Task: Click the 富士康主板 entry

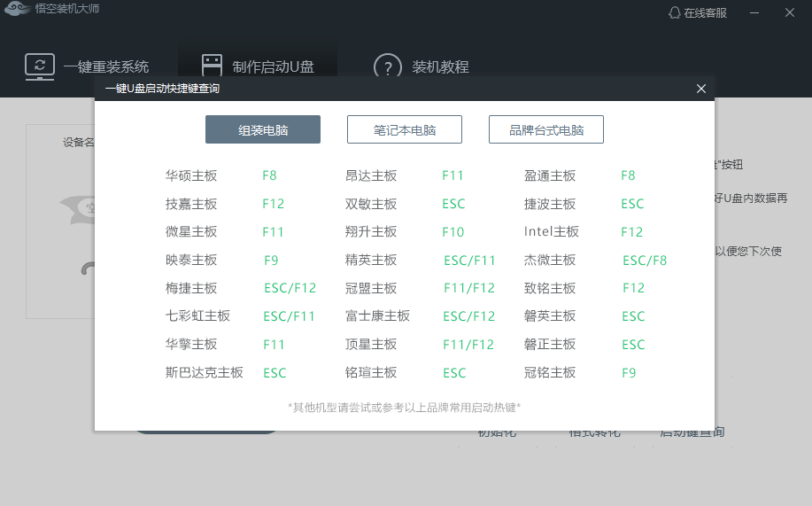Action: [377, 315]
